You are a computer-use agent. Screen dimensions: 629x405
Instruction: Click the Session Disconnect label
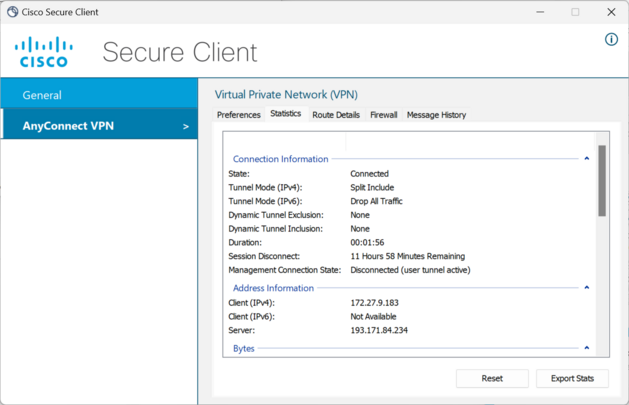[x=264, y=256]
